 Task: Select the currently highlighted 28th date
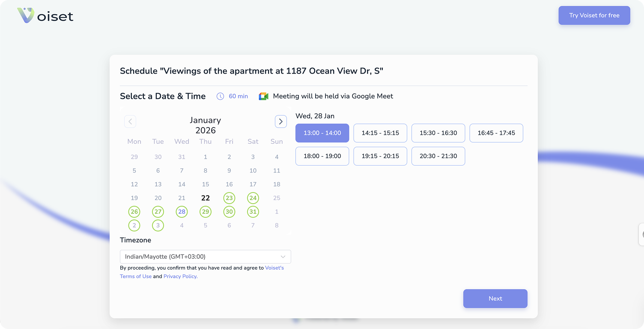point(182,212)
